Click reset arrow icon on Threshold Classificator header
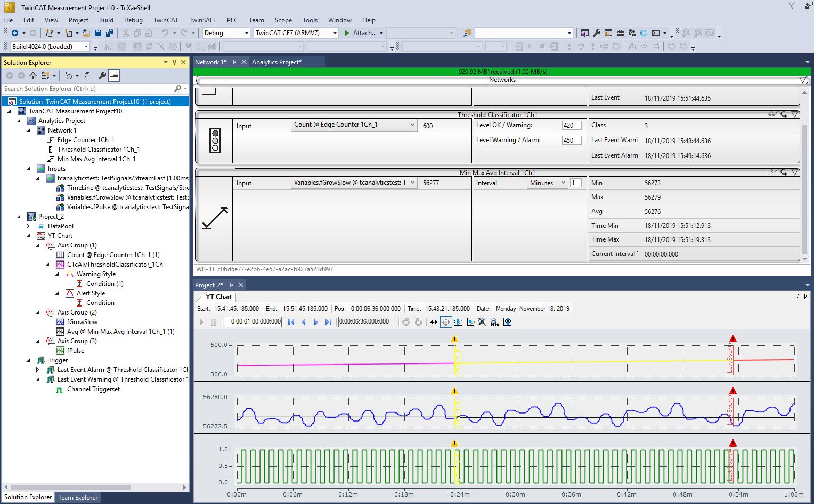 [784, 114]
